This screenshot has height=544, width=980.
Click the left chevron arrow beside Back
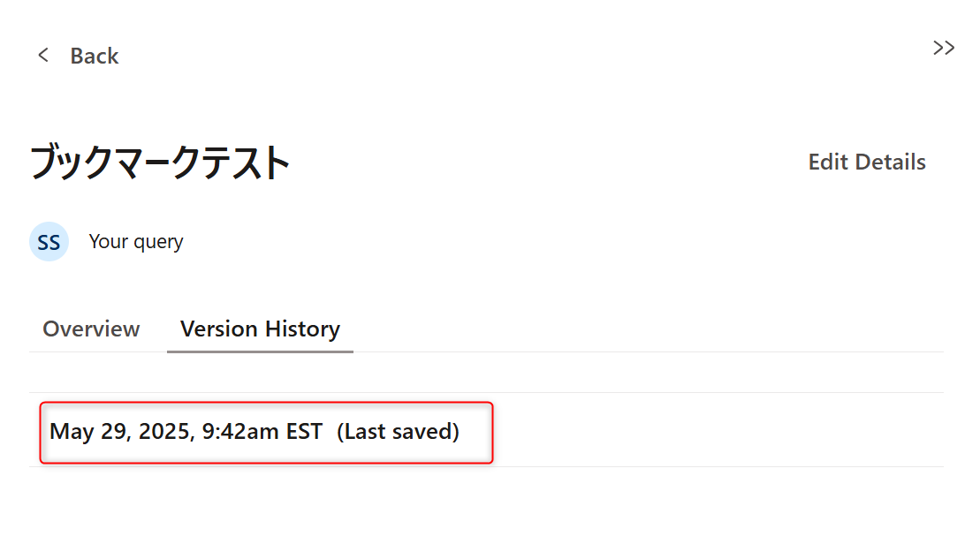[43, 56]
